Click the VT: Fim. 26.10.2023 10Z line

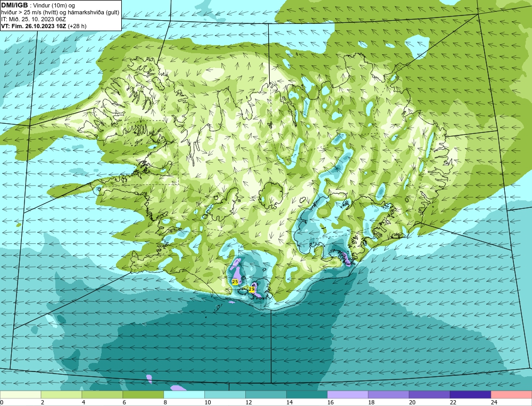tap(44, 26)
